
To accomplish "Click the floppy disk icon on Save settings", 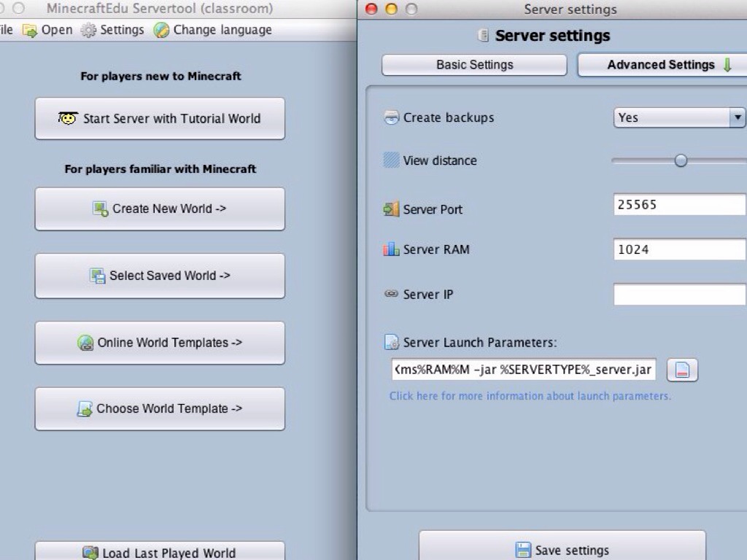I will [x=523, y=550].
